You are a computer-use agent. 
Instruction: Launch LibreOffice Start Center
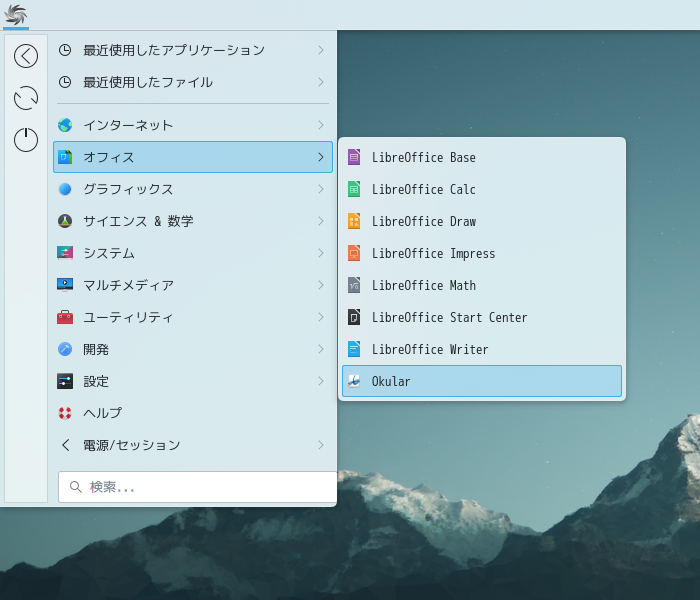[482, 317]
